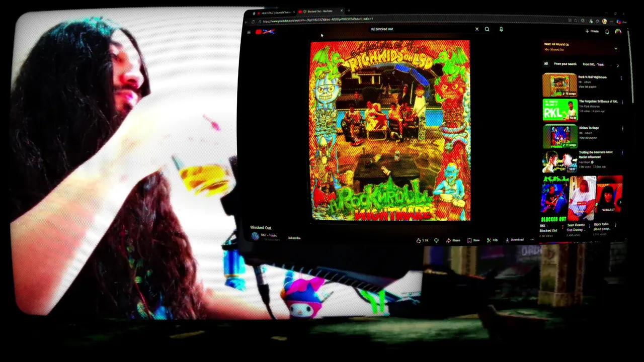The width and height of the screenshot is (644, 362).
Task: Open the RKL - Topic channel avatar
Action: tap(255, 236)
